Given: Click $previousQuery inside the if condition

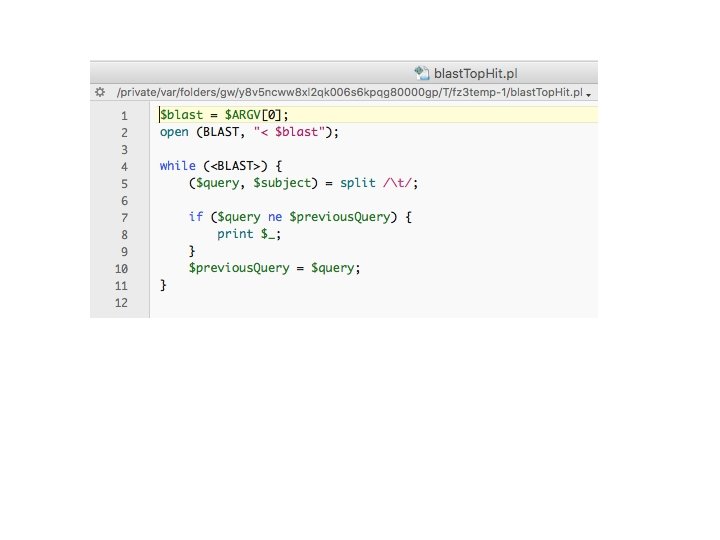Looking at the screenshot, I should 339,217.
